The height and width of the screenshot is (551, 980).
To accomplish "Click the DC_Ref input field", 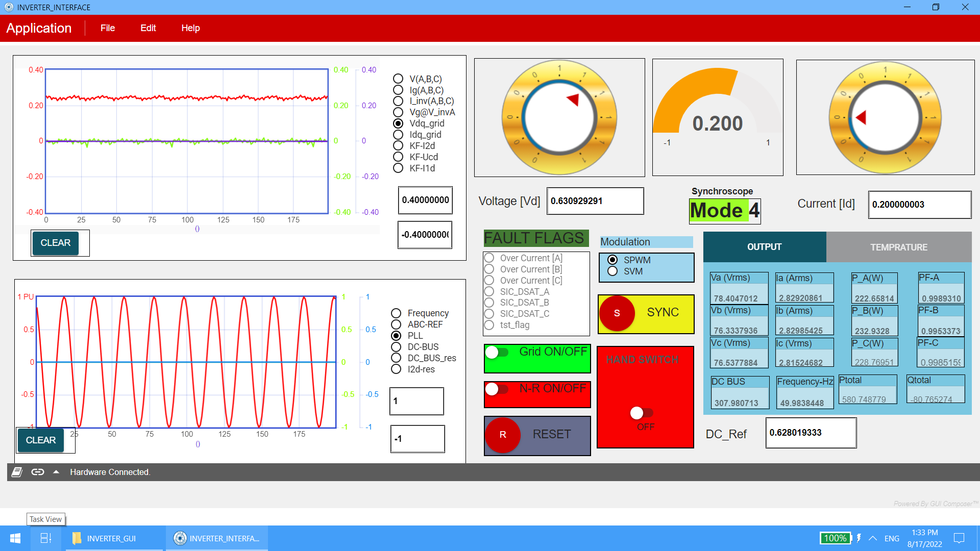I will [x=811, y=433].
